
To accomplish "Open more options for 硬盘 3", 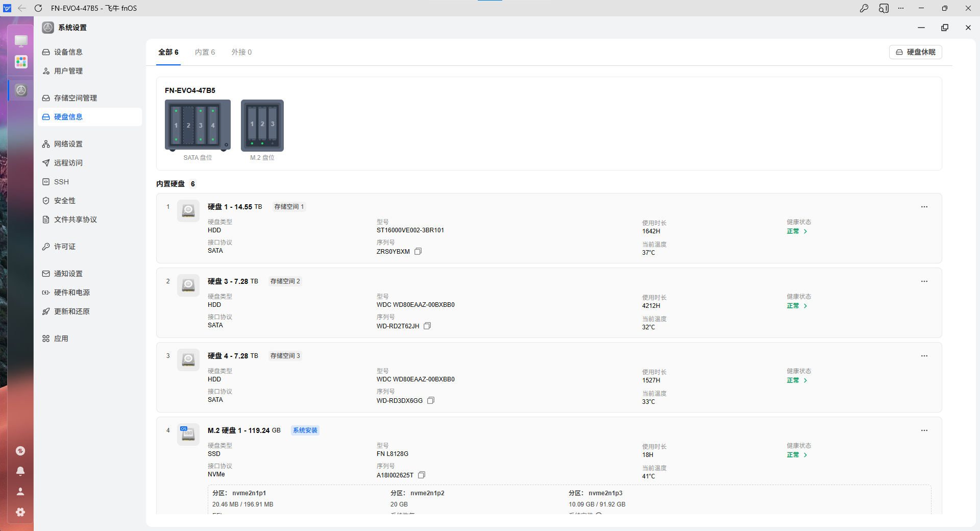I will pos(924,281).
